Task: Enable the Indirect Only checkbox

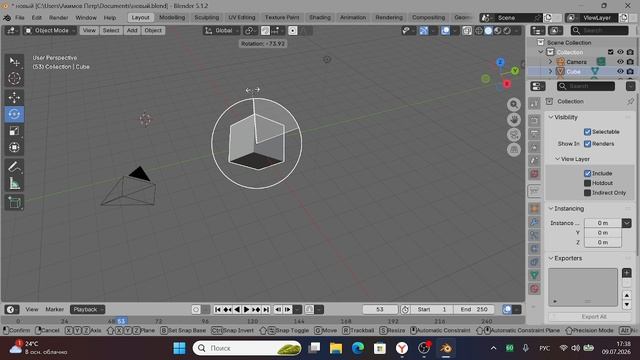Action: click(587, 193)
